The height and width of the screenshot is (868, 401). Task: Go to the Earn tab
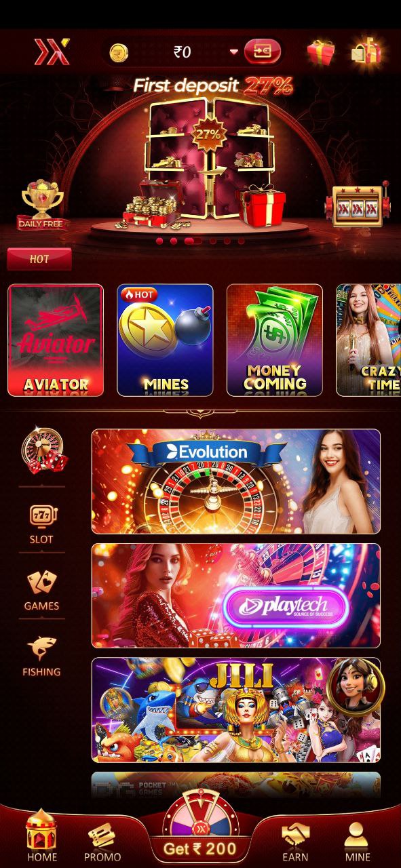click(x=295, y=842)
